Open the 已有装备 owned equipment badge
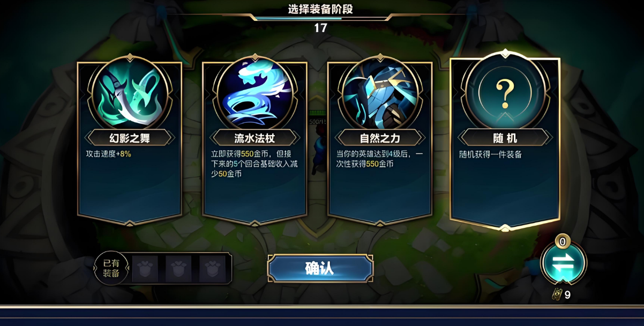 [111, 268]
